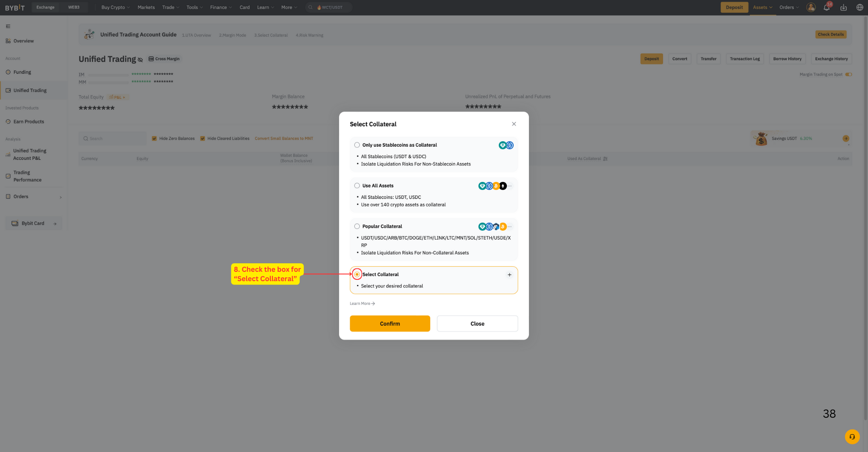Viewport: 868px width, 452px height.
Task: Open the Assets dropdown in header
Action: (762, 7)
